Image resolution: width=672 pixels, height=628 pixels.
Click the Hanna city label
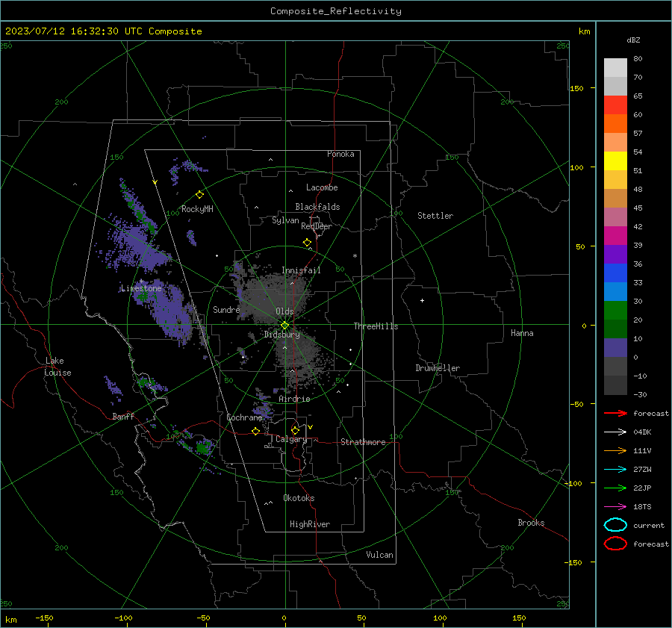point(522,333)
